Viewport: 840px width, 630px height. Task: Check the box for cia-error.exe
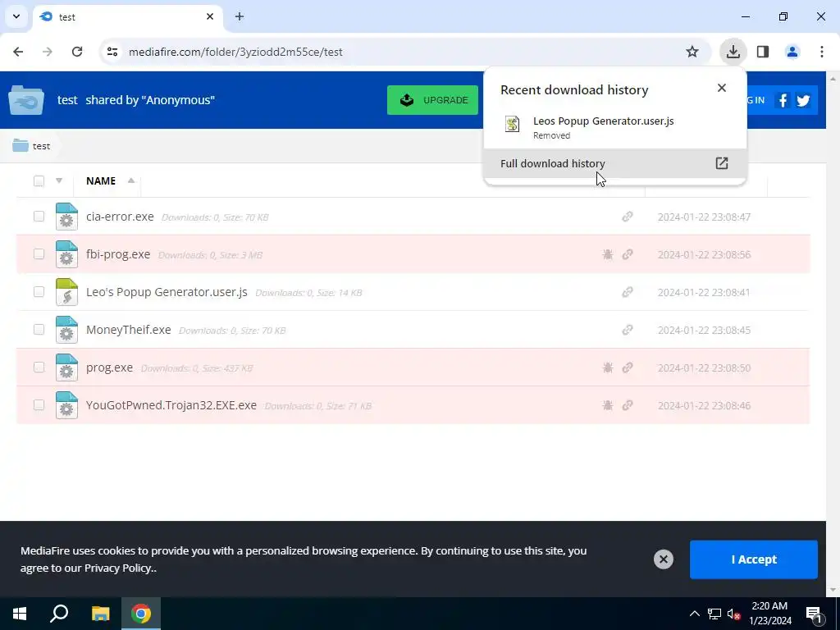pyautogui.click(x=39, y=216)
